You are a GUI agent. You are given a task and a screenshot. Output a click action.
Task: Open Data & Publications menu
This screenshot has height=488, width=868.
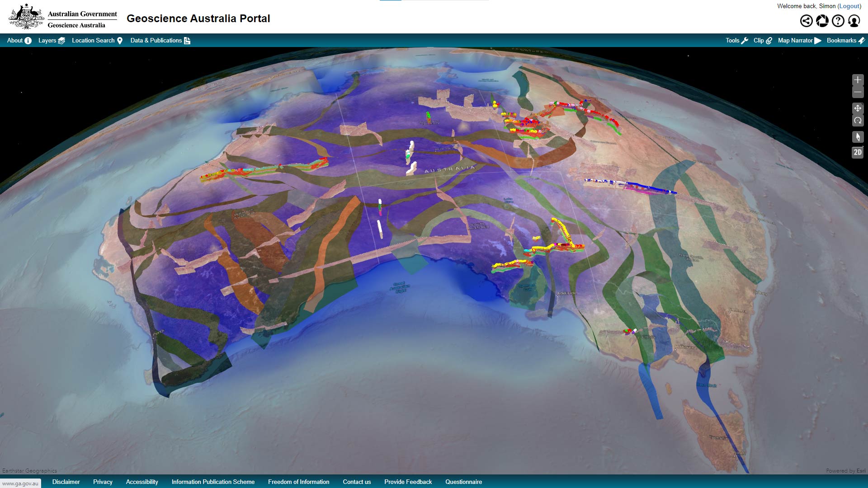(x=160, y=41)
